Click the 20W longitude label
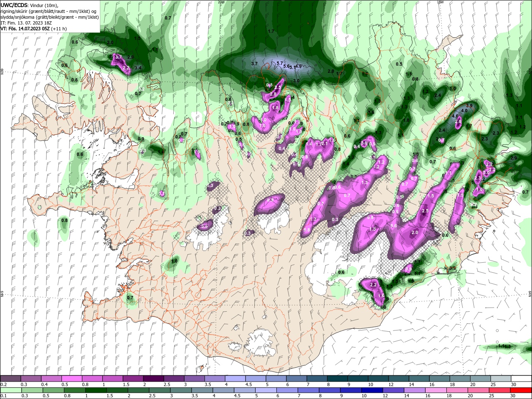The width and height of the screenshot is (532, 399). pyautogui.click(x=221, y=2)
